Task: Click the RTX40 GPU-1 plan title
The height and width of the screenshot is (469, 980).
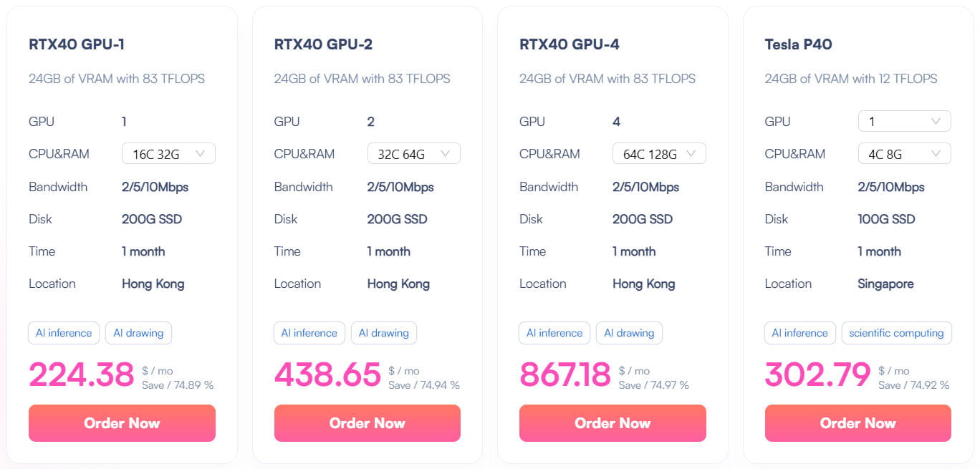Action: coord(77,44)
